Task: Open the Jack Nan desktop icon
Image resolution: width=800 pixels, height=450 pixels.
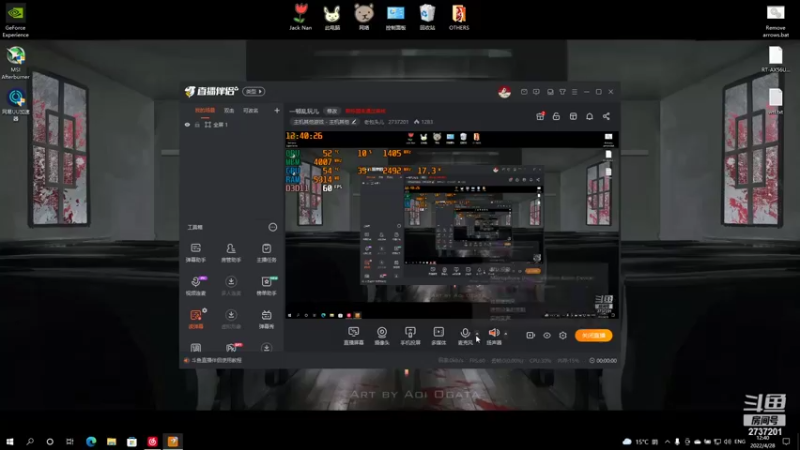Action: (301, 17)
